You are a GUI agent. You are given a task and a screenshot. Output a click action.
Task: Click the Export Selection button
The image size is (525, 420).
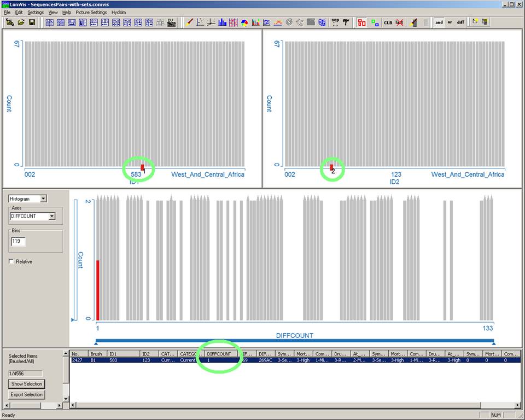point(26,395)
